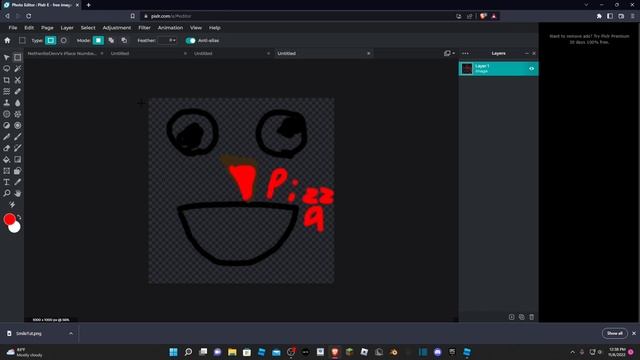
Task: Click Show all downloads button
Action: click(614, 333)
